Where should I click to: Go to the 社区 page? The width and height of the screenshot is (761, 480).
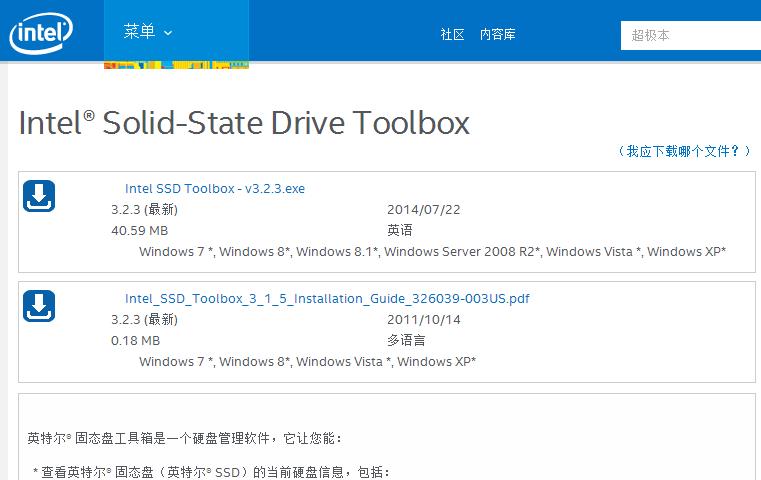point(452,34)
